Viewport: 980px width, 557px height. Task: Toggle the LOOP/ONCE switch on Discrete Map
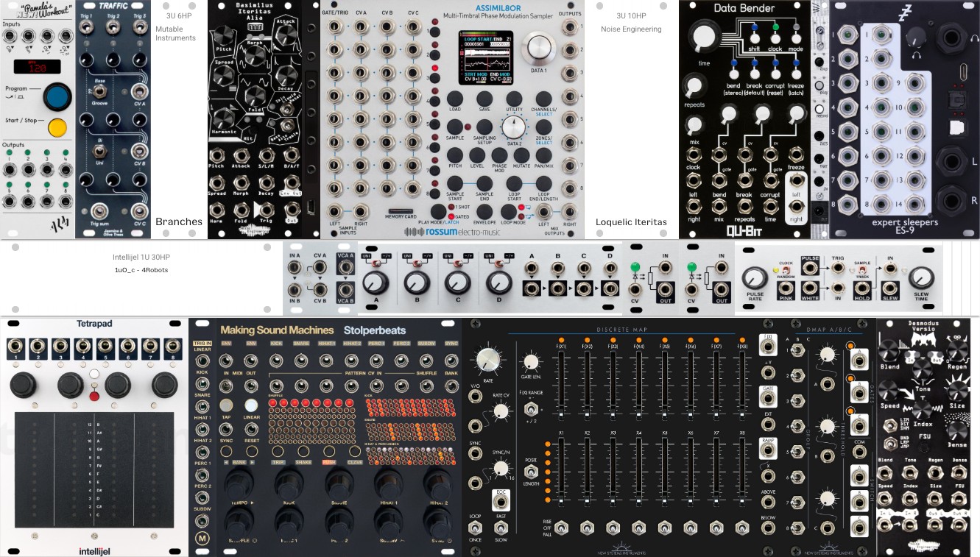click(x=476, y=528)
